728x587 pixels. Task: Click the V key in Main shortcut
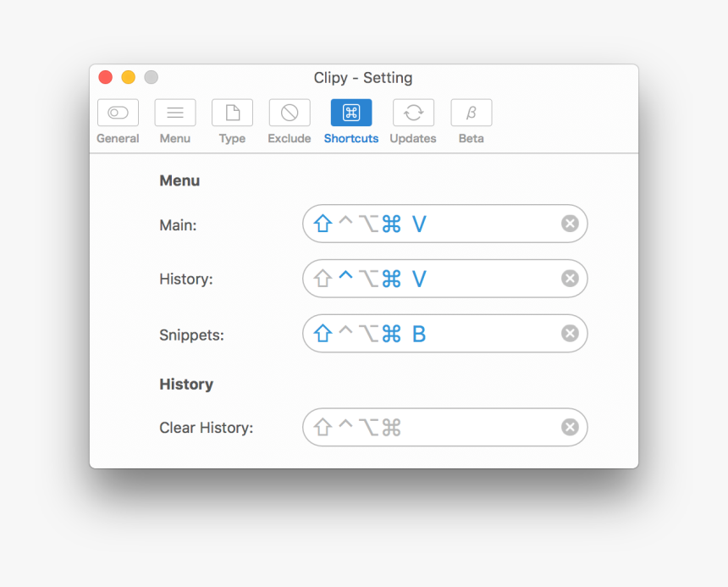(x=419, y=224)
